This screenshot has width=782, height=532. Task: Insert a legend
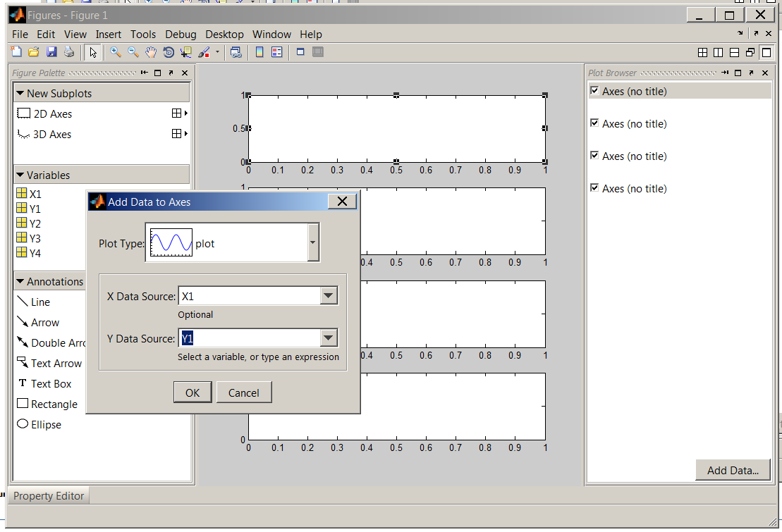click(277, 51)
